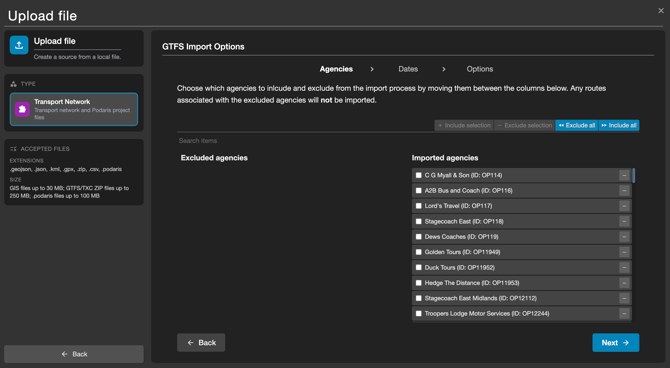Click the Upload file sidebar card
This screenshot has width=670, height=368.
coord(74,48)
